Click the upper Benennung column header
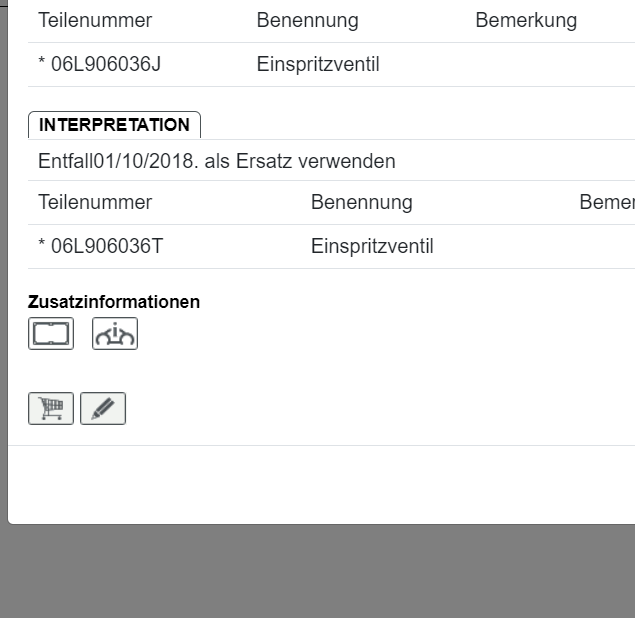This screenshot has width=635, height=618. [307, 20]
